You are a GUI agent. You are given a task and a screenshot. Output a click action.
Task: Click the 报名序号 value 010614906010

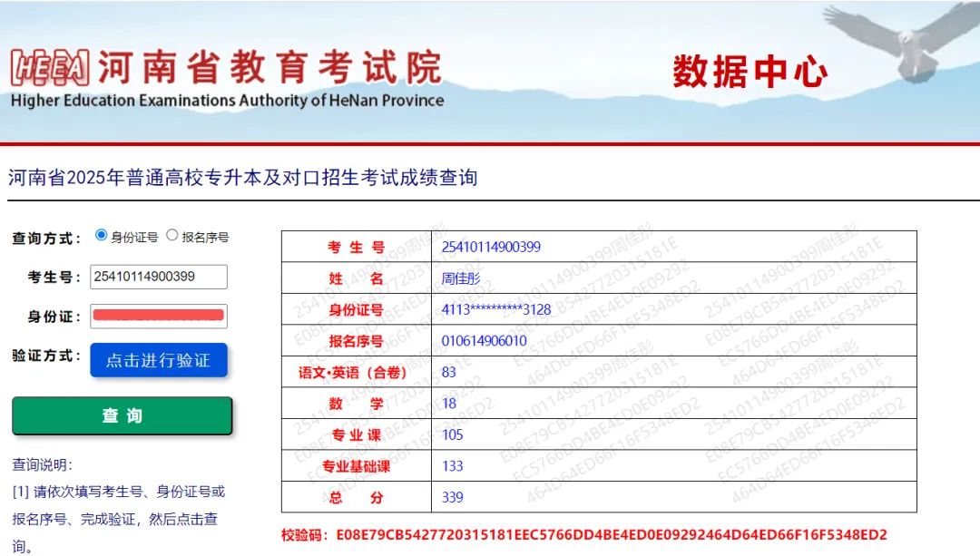[x=484, y=340]
